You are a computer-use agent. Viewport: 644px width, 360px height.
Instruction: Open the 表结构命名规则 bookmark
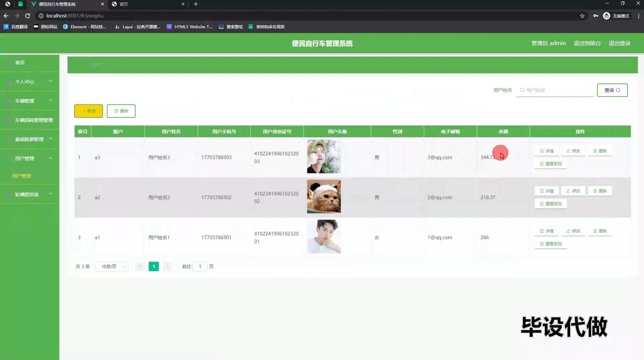coord(267,27)
